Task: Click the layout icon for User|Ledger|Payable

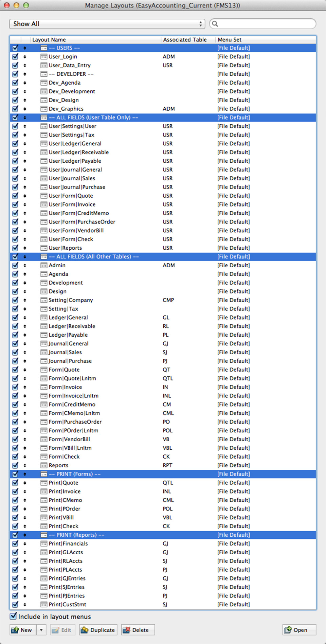Action: point(44,161)
